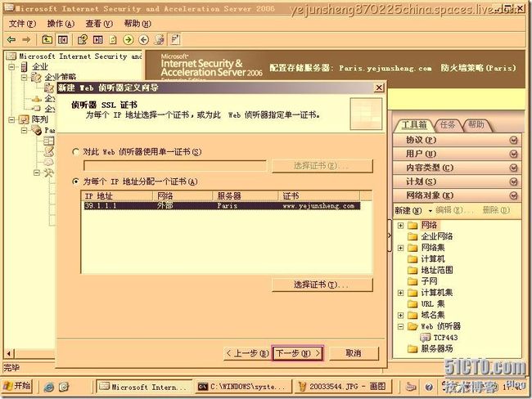Click the help question mark tray icon

tap(429, 387)
